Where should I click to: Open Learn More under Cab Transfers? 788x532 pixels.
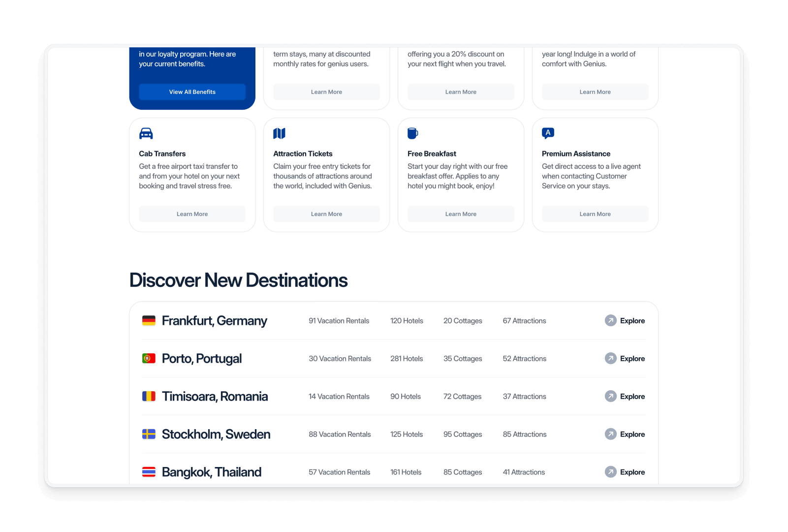pyautogui.click(x=192, y=214)
